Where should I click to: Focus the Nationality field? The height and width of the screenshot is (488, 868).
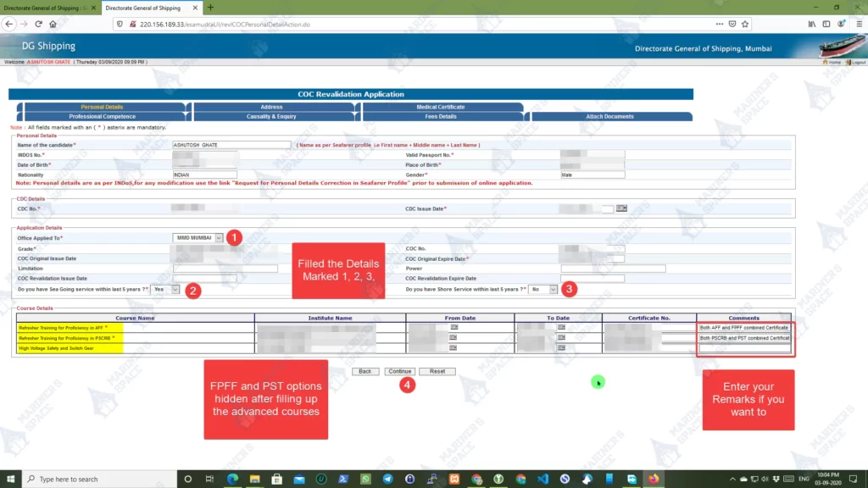(204, 175)
